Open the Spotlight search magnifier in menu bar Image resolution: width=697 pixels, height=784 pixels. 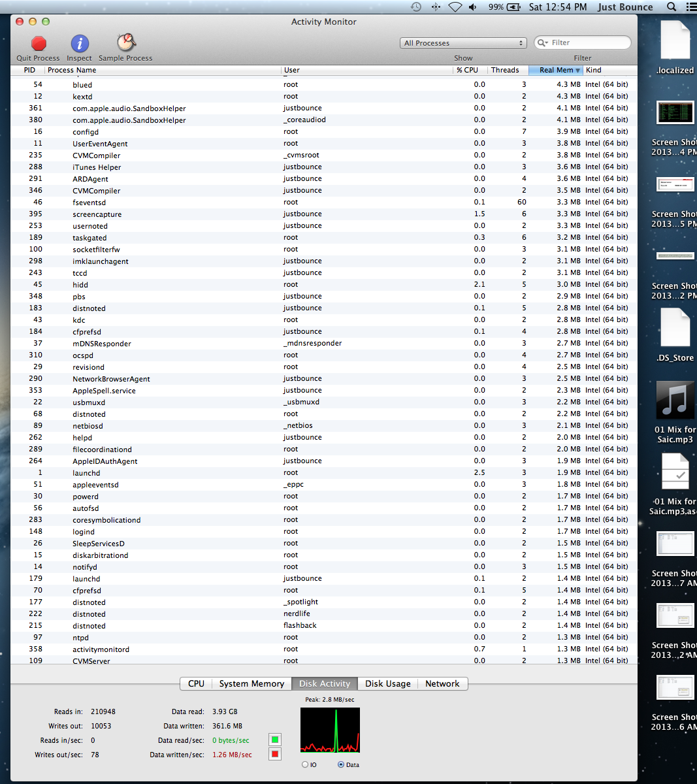672,7
